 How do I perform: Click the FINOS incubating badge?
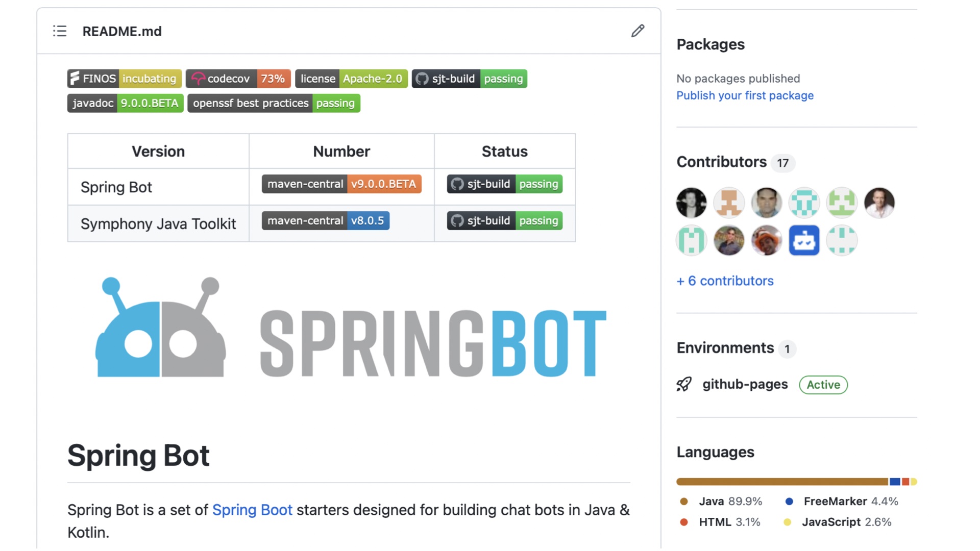pyautogui.click(x=125, y=79)
